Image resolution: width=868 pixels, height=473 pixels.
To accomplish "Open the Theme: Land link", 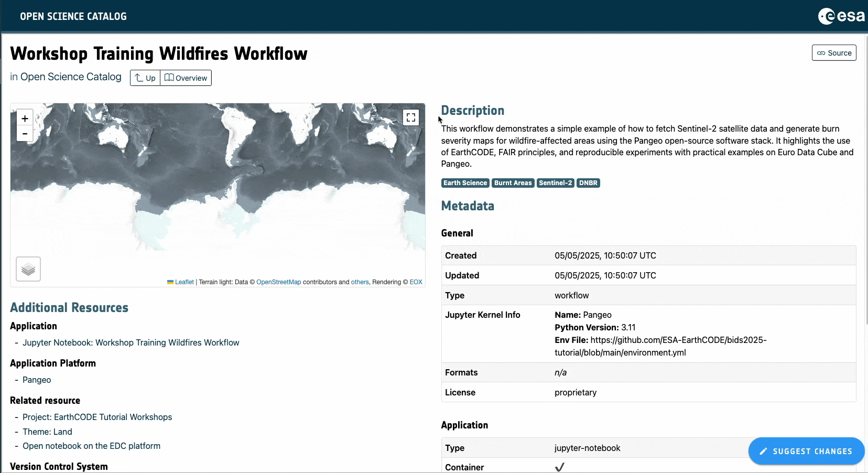I will point(47,432).
